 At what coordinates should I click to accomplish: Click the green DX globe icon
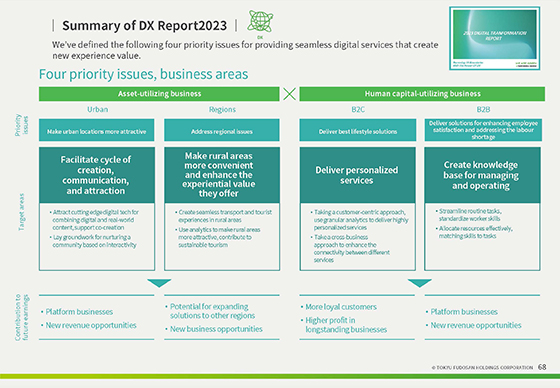click(260, 22)
